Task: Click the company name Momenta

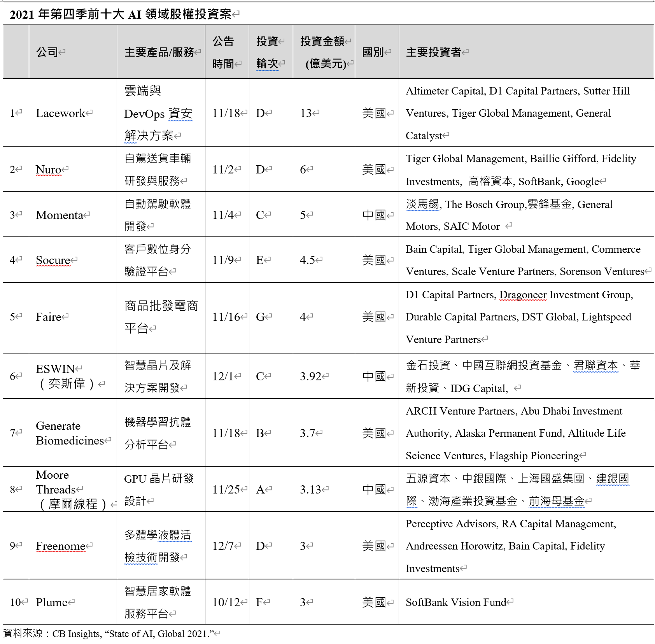Action: pos(60,215)
